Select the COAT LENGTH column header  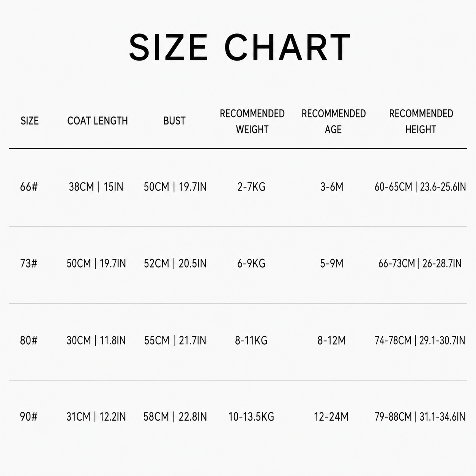tap(98, 121)
